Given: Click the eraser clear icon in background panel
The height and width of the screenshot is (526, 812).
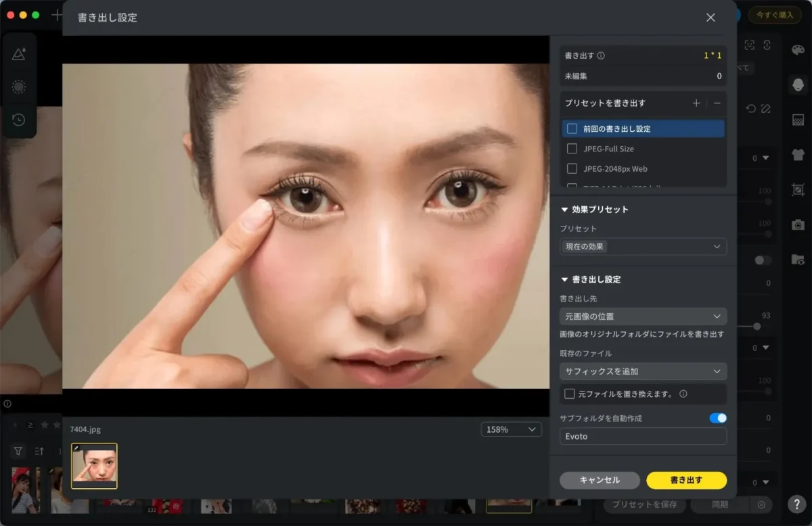Looking at the screenshot, I should 766,108.
